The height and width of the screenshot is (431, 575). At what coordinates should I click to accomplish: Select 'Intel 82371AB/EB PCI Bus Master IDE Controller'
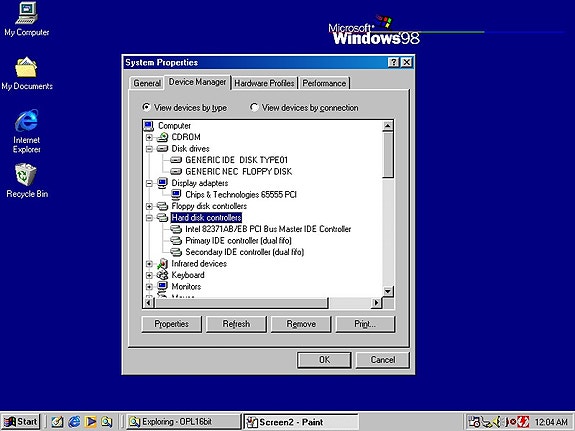268,229
